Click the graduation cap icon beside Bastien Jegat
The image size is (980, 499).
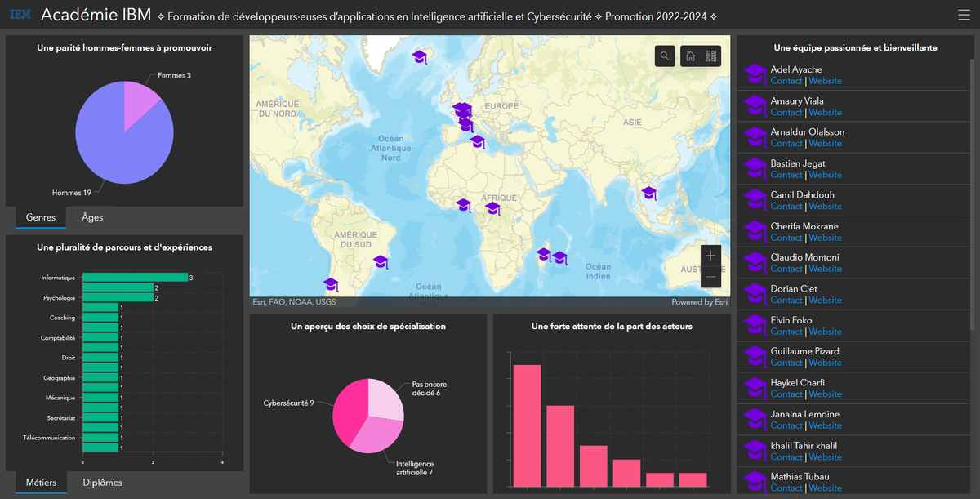pyautogui.click(x=755, y=169)
